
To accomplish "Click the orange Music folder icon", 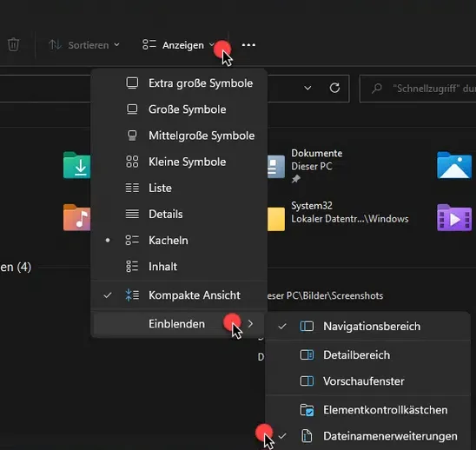I will point(76,218).
